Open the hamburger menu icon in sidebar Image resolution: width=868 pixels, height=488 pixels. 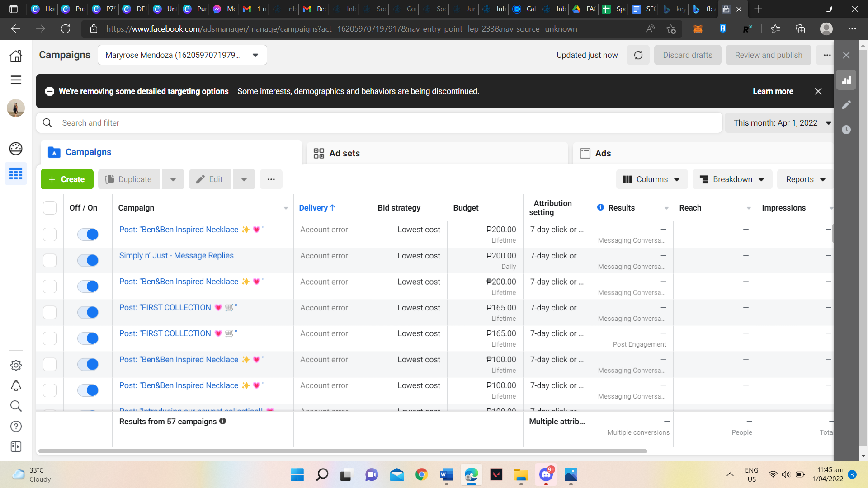coord(16,80)
